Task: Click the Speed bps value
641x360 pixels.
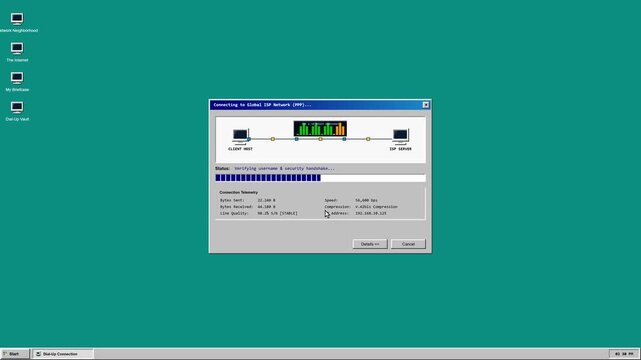Action: click(x=367, y=200)
